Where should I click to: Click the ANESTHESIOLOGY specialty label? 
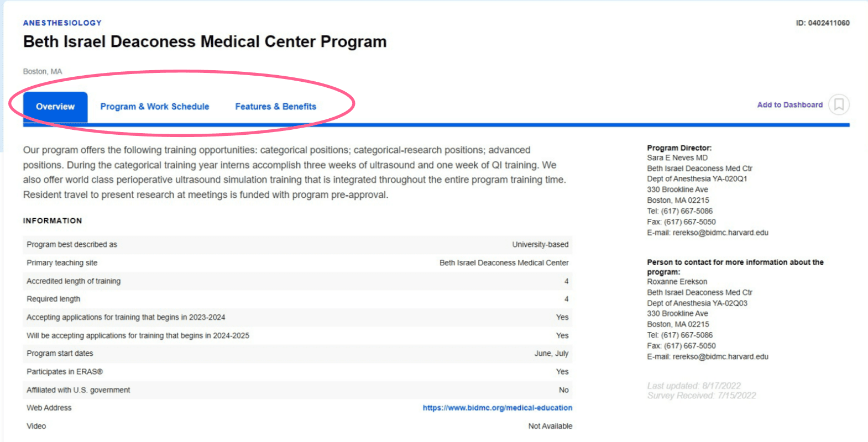pos(62,23)
